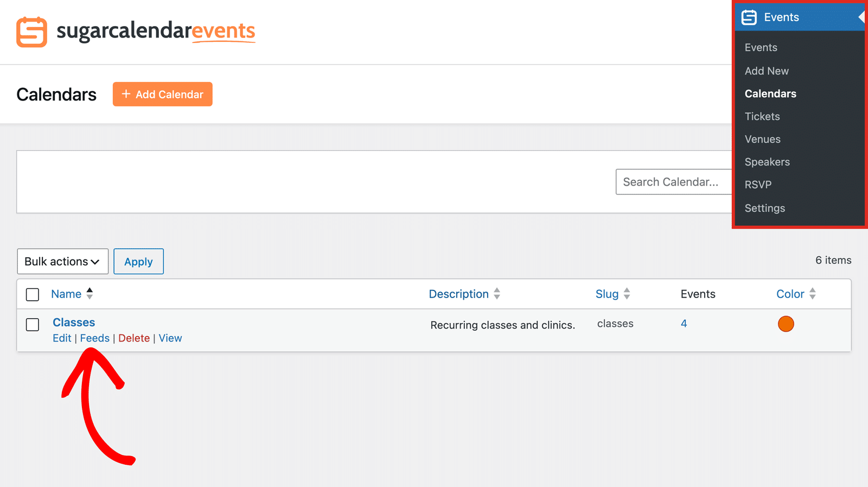Open Speakers in the sidebar menu
Screen dimensions: 868x487
click(767, 162)
